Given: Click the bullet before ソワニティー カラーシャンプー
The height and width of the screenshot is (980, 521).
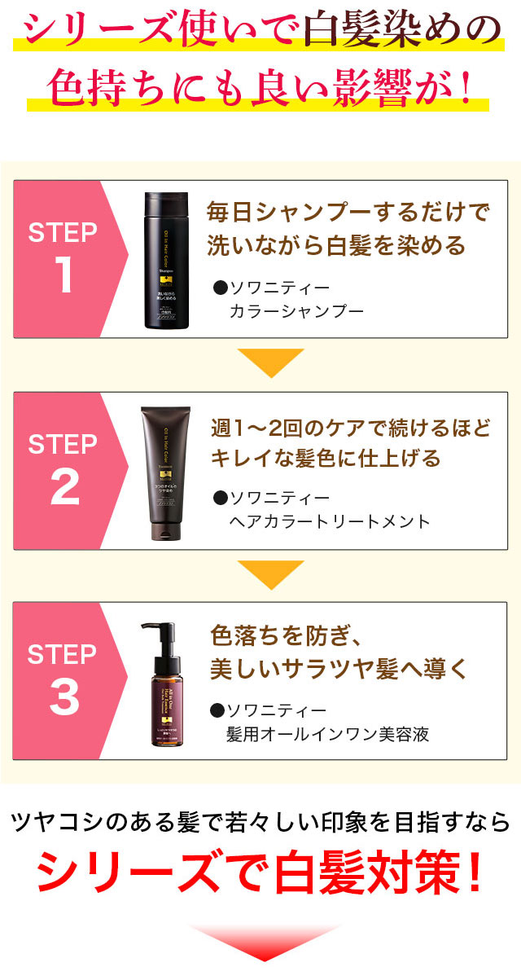Looking at the screenshot, I should click(220, 288).
